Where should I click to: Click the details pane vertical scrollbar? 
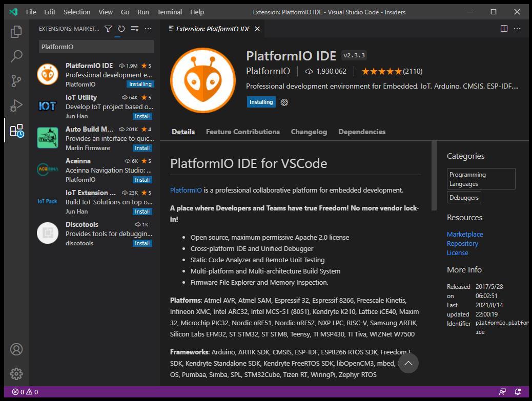434,176
